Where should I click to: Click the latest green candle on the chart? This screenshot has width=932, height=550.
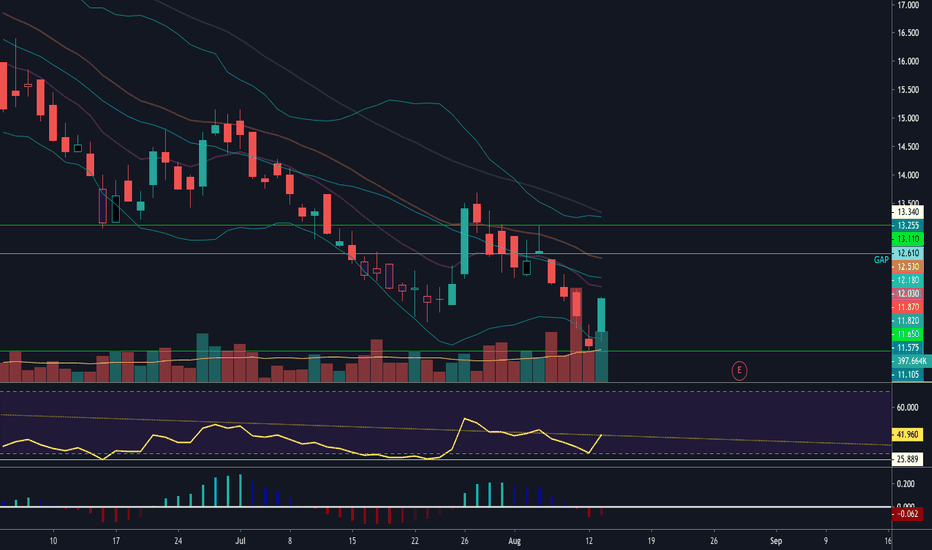pyautogui.click(x=602, y=315)
